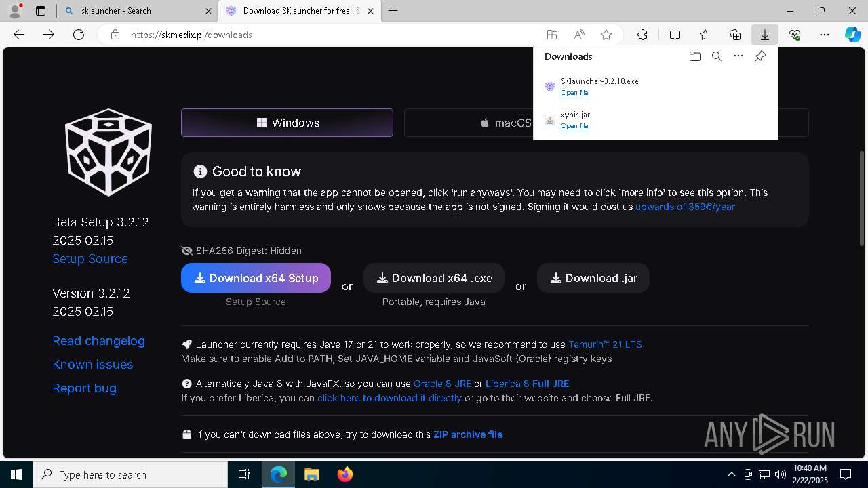Viewport: 868px width, 488px height.
Task: Toggle split screen view
Action: point(675,35)
